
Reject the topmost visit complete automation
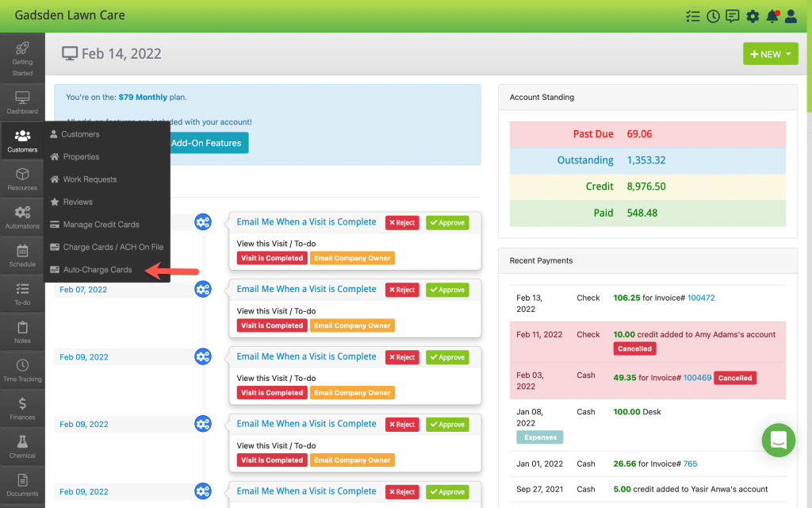click(402, 222)
